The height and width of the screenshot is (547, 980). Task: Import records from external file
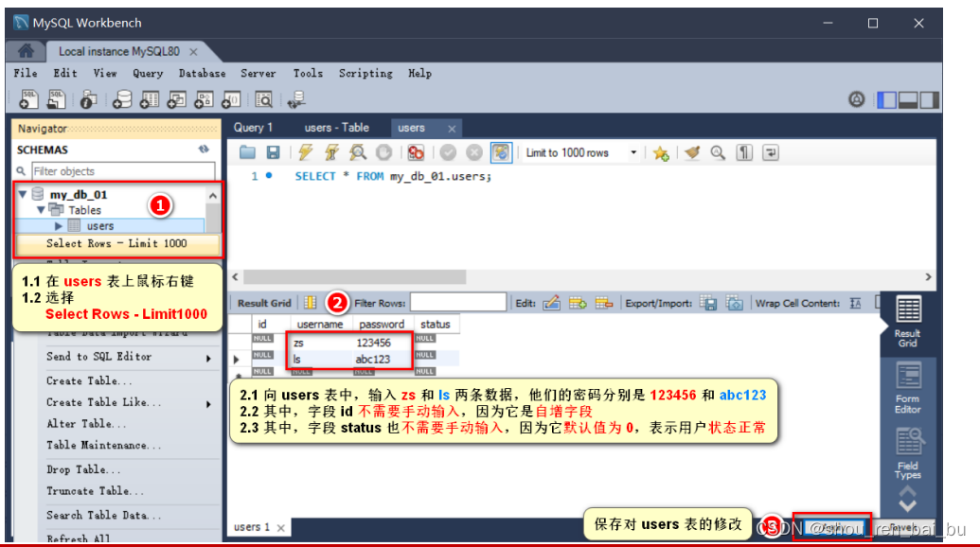pos(735,304)
